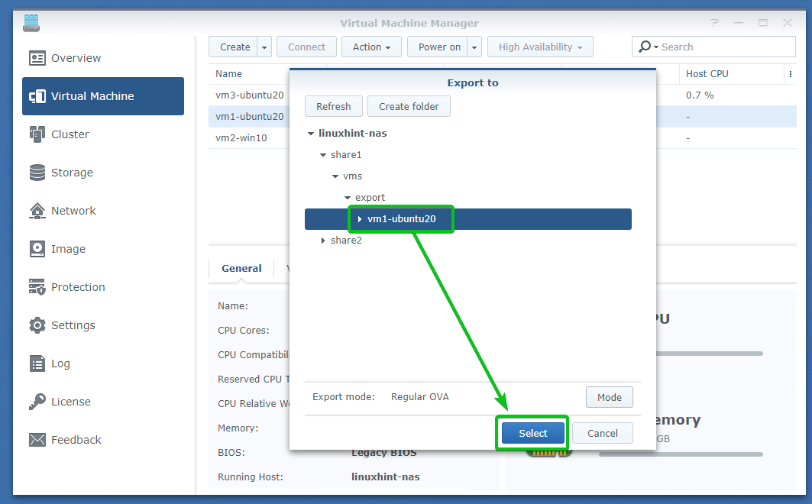
Task: Cancel the Export to dialog
Action: [602, 433]
